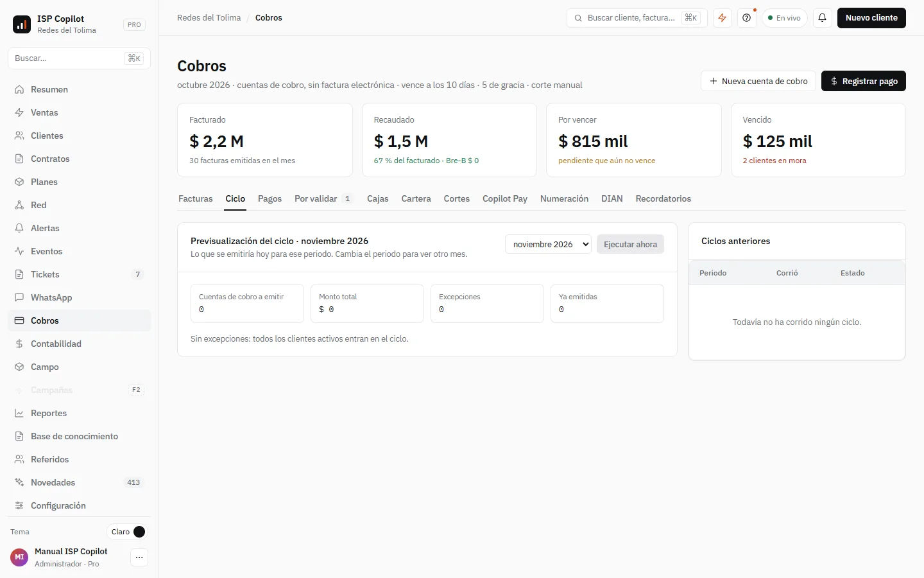This screenshot has height=578, width=924.
Task: Open Base de conocimiento in sidebar
Action: coord(79,436)
